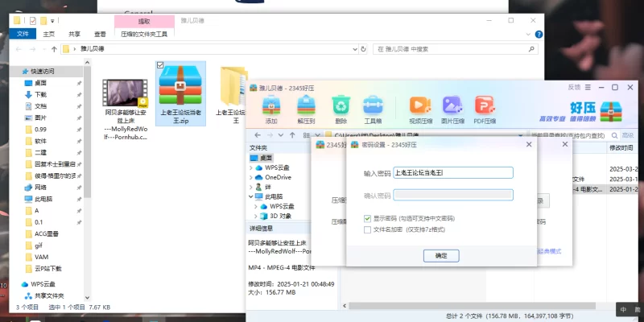
Task: Switch to 经典模式 link
Action: coord(550,251)
